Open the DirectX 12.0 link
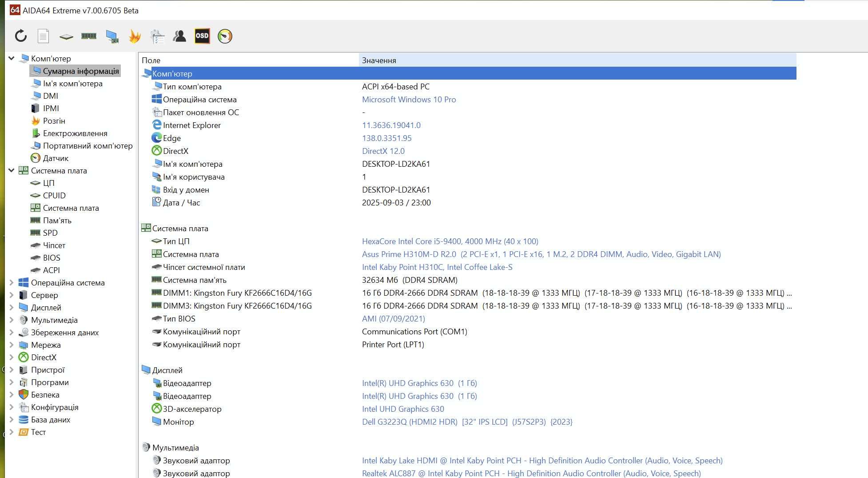This screenshot has height=478, width=868. [x=383, y=151]
